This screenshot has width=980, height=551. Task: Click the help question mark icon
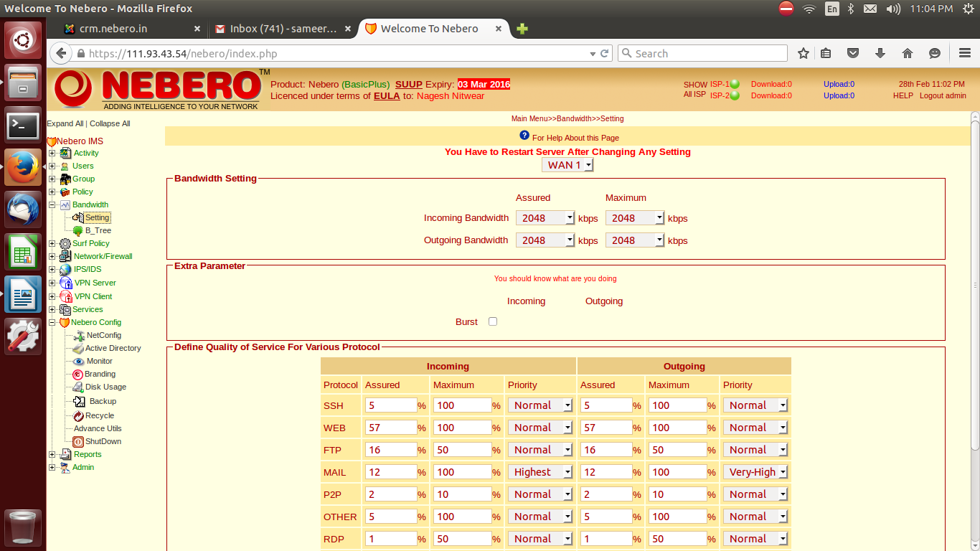coord(524,136)
